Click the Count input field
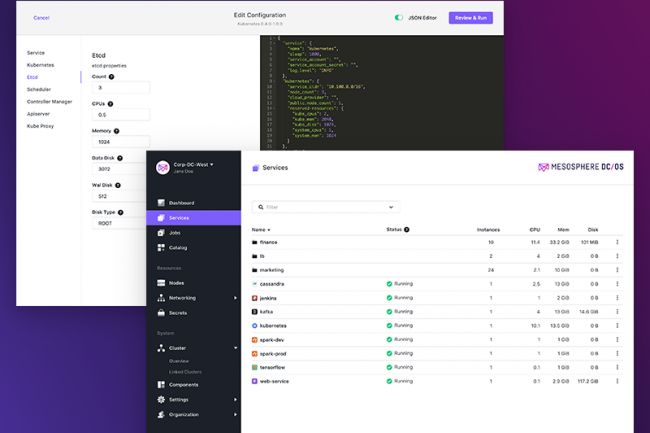This screenshot has width=650, height=433. click(x=121, y=87)
